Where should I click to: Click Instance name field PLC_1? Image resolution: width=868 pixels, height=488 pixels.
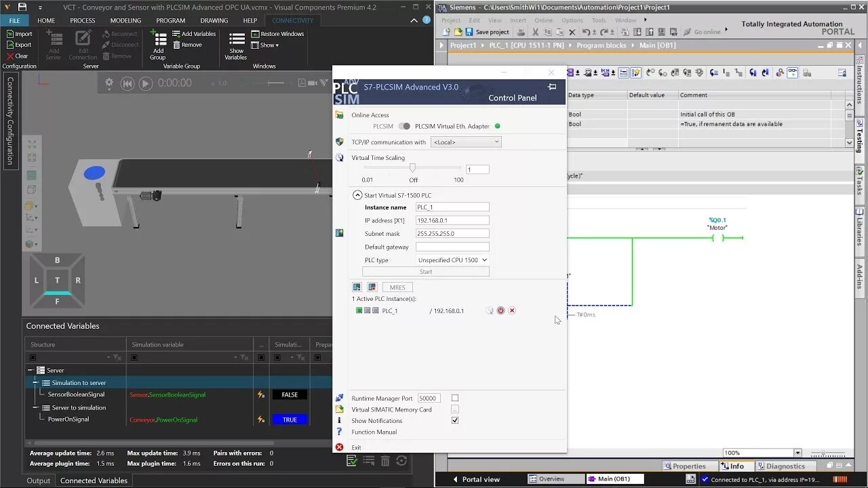pyautogui.click(x=452, y=207)
